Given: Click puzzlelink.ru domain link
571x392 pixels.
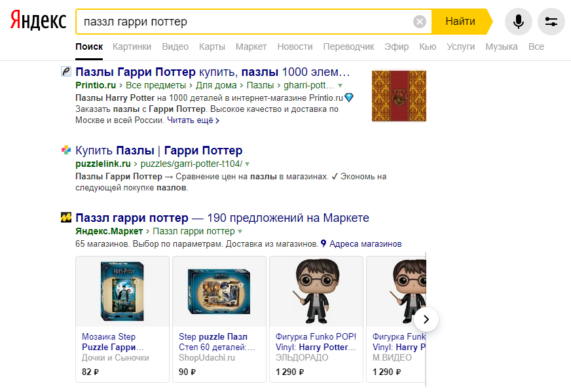Looking at the screenshot, I should click(x=103, y=164).
